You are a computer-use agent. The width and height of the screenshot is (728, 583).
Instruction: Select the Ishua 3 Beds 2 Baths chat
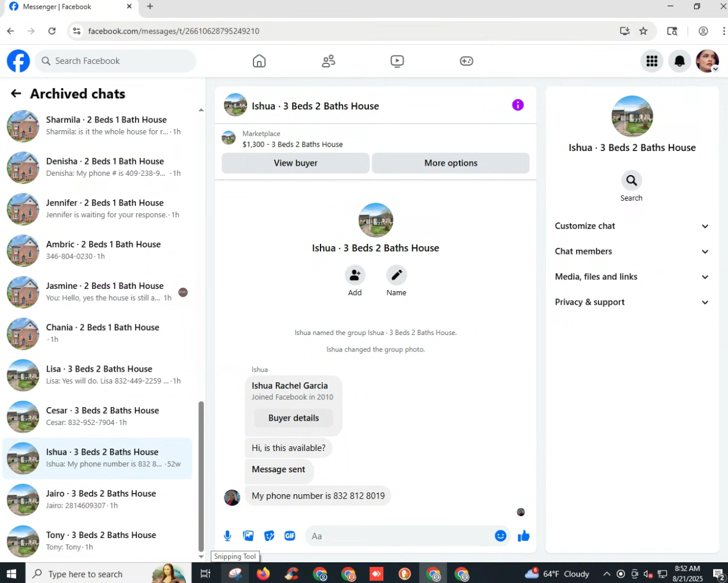click(98, 458)
